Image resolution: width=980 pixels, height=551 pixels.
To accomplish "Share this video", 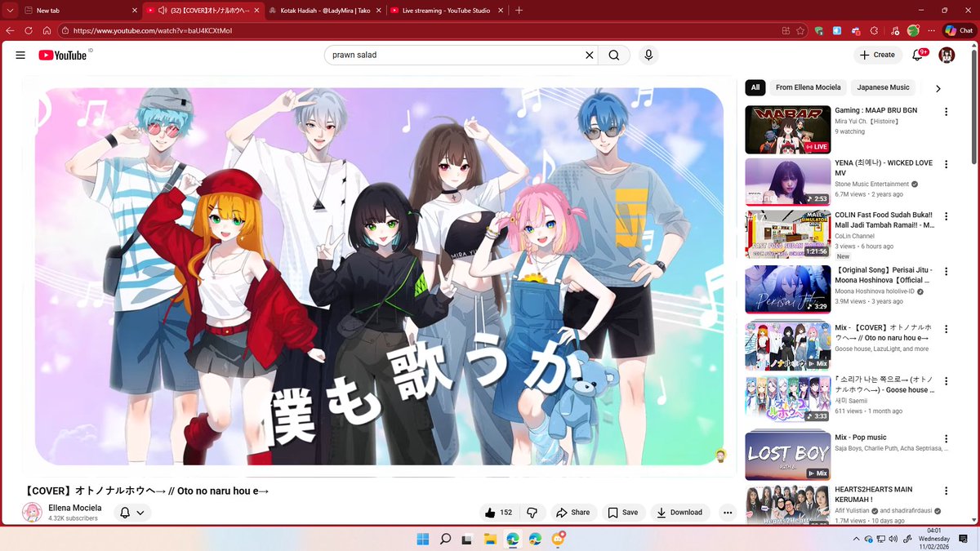I will pos(572,513).
